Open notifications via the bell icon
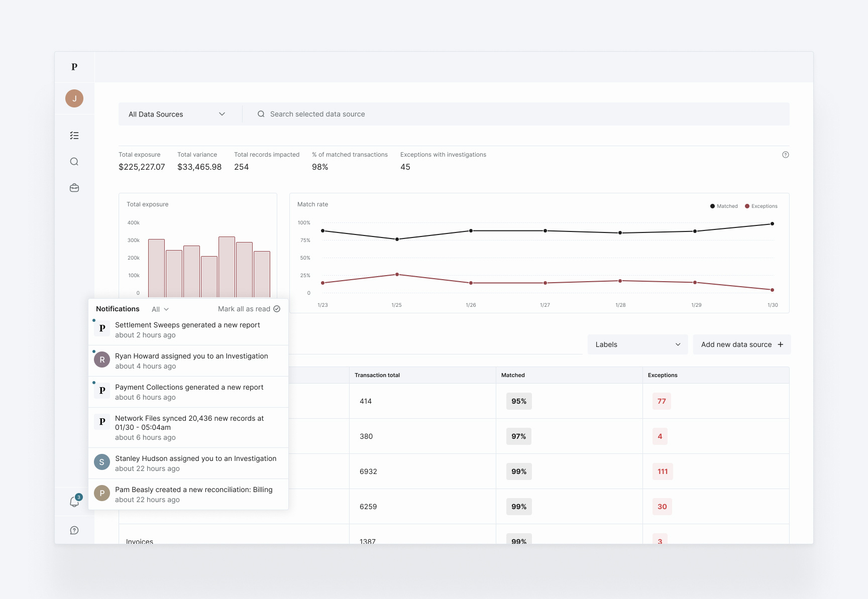 (x=74, y=502)
